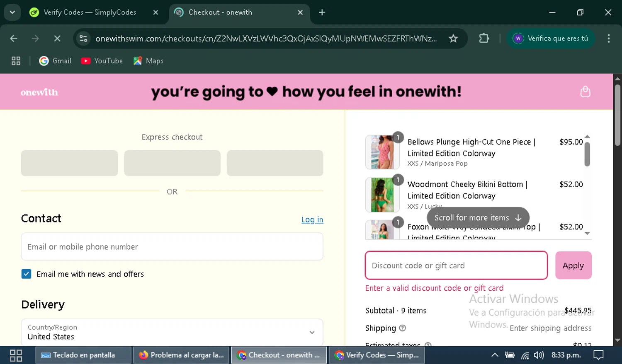Screen dimensions: 622x364
Task: Click the cart list scroll-down arrow
Action: tap(587, 234)
